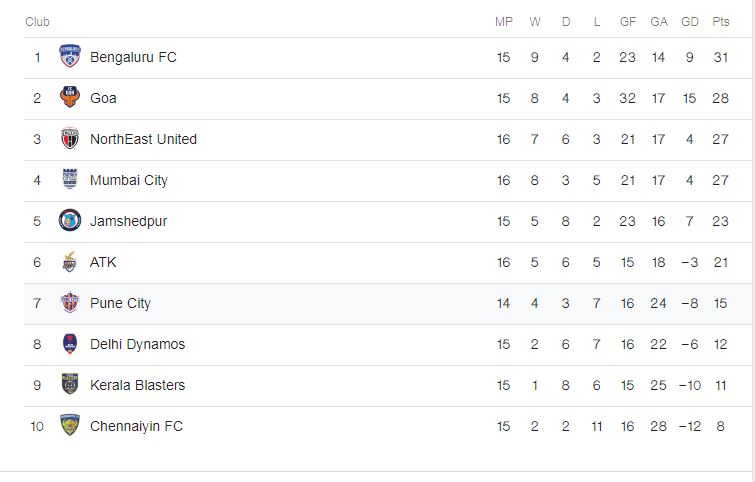Click the Delhi Dynamos crest
The width and height of the screenshot is (755, 482).
69,344
